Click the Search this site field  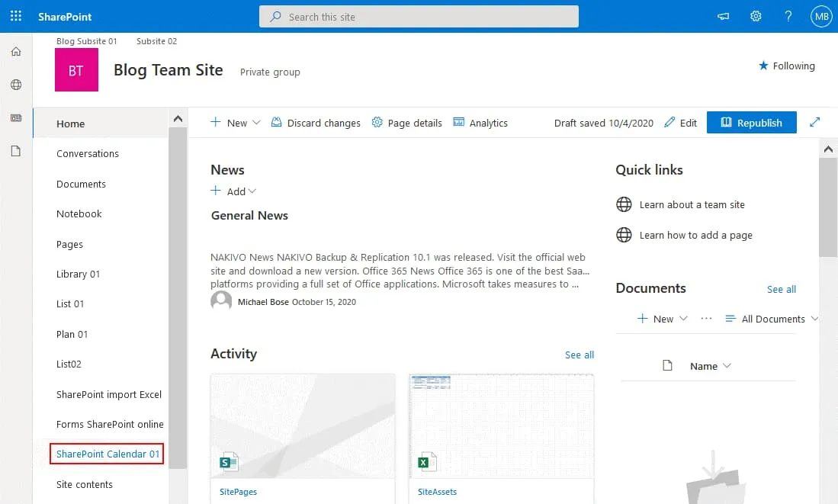coord(419,17)
